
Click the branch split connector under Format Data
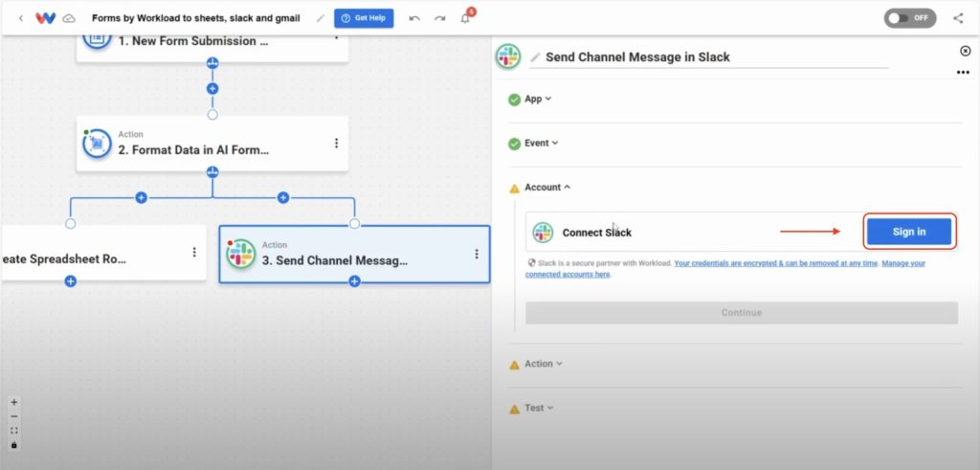[x=212, y=172]
